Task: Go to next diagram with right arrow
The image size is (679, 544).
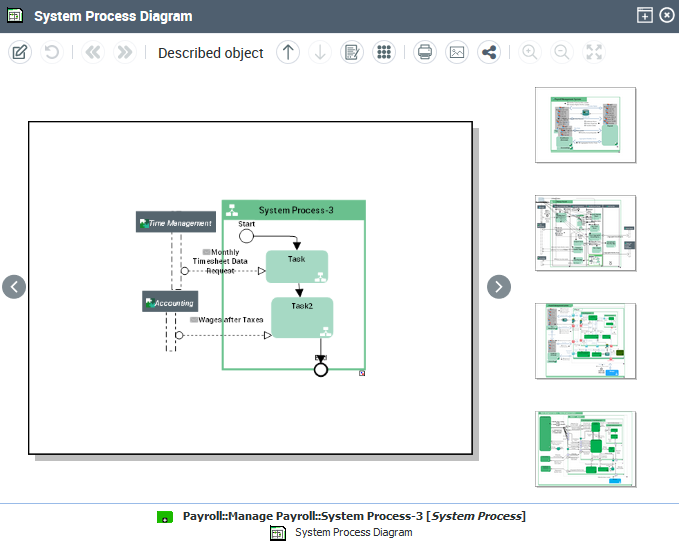Action: pyautogui.click(x=499, y=287)
